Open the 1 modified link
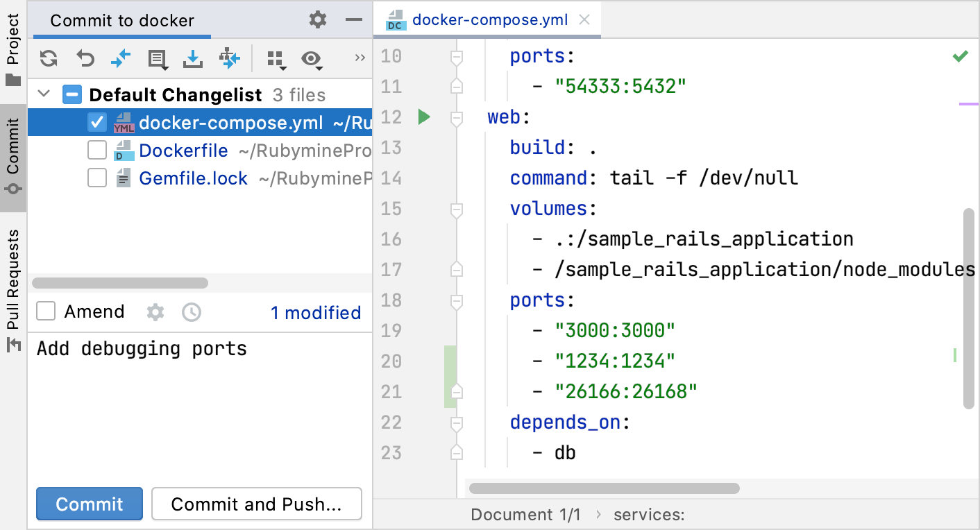The width and height of the screenshot is (980, 530). pos(316,313)
